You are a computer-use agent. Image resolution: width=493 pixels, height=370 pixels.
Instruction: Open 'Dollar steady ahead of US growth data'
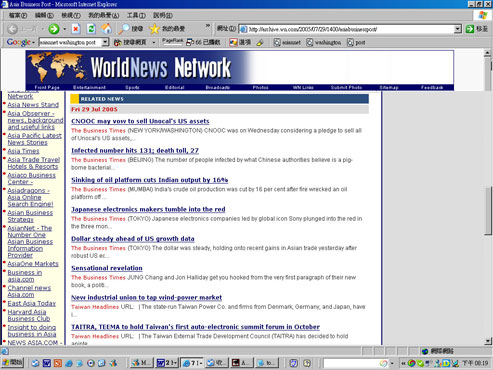[x=133, y=239]
